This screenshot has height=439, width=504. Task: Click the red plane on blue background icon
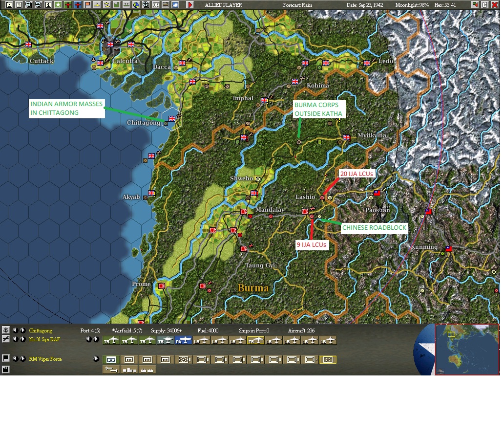tap(78, 5)
